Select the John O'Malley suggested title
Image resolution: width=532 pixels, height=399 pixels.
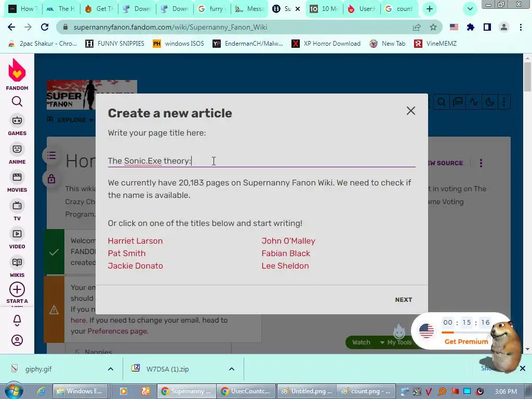tap(288, 241)
